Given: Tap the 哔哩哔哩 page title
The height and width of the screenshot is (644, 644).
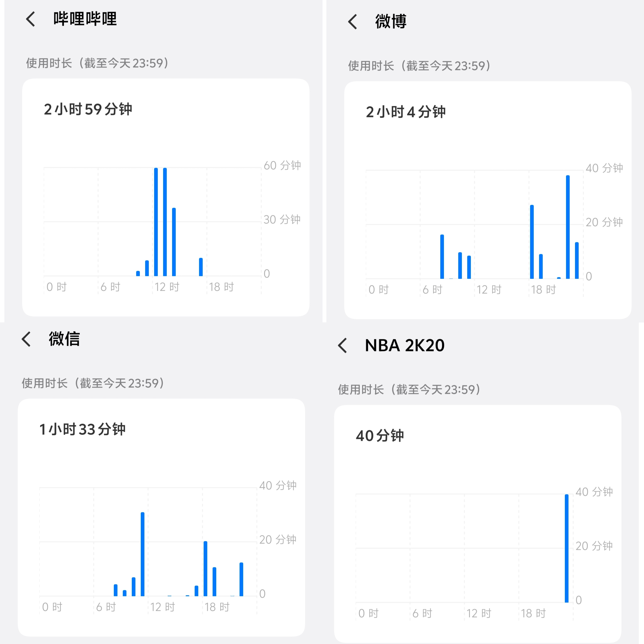Looking at the screenshot, I should tap(85, 19).
